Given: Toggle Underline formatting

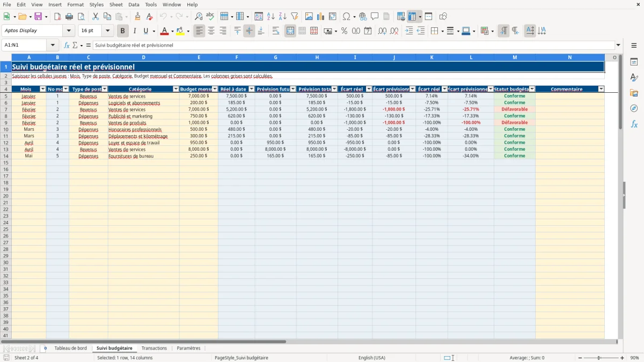Looking at the screenshot, I should 146,31.
